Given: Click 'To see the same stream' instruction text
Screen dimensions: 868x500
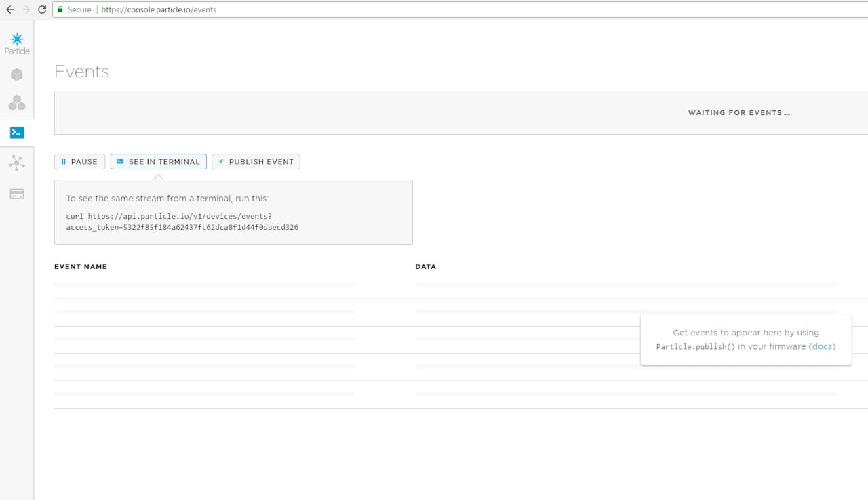Looking at the screenshot, I should click(167, 199).
